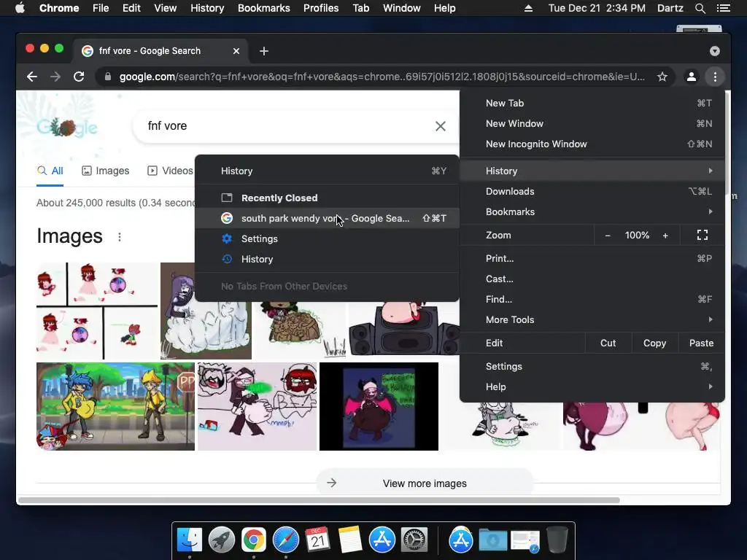The height and width of the screenshot is (560, 747).
Task: Click the three-dot options beside Images heading
Action: (120, 237)
